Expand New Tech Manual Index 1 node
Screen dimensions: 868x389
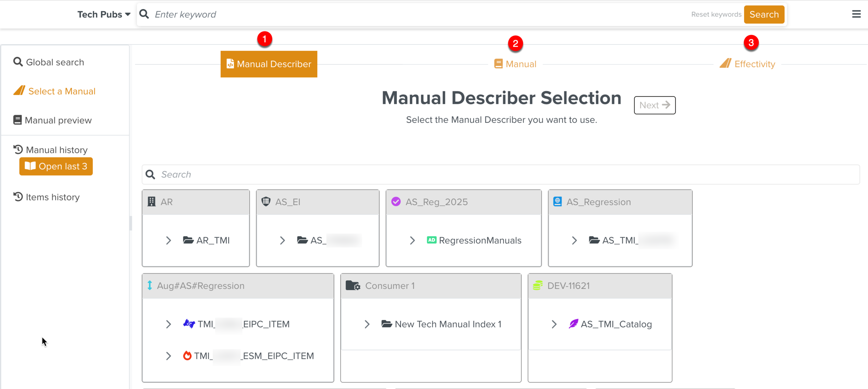tap(367, 324)
